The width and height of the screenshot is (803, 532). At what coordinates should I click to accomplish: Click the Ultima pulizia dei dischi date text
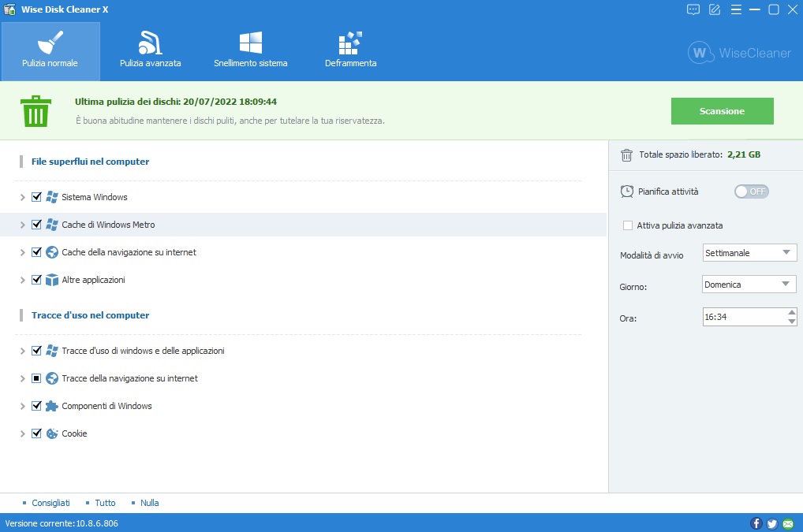[x=176, y=102]
